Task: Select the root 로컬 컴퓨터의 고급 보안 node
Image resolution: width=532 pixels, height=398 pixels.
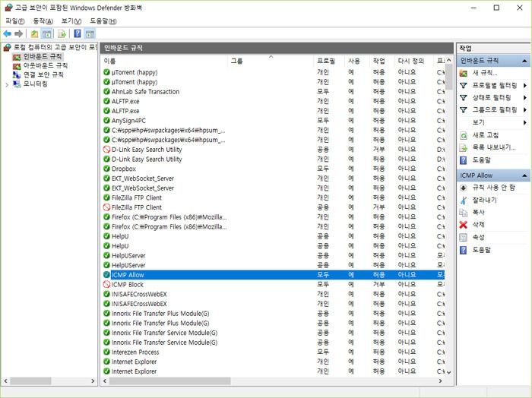Action: 55,47
